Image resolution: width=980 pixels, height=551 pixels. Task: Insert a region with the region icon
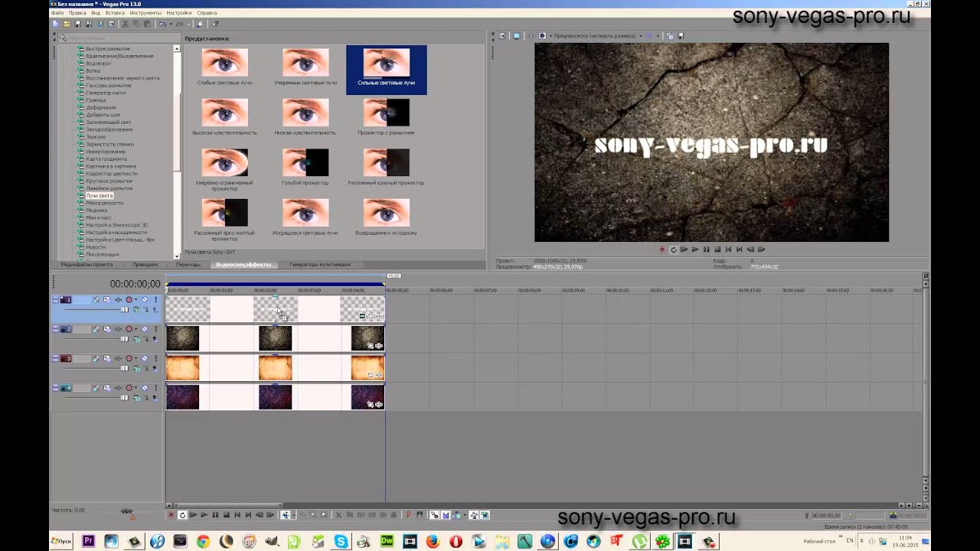(x=420, y=515)
